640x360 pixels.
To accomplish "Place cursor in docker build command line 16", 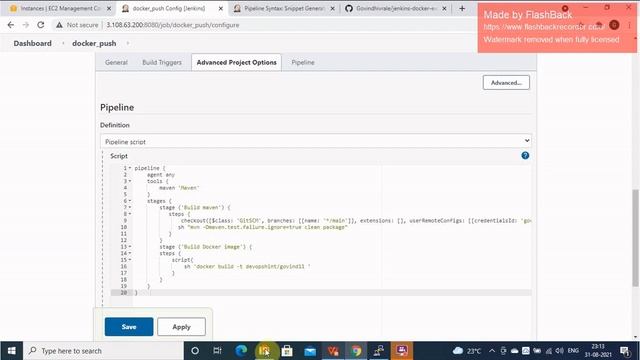I will 247,266.
